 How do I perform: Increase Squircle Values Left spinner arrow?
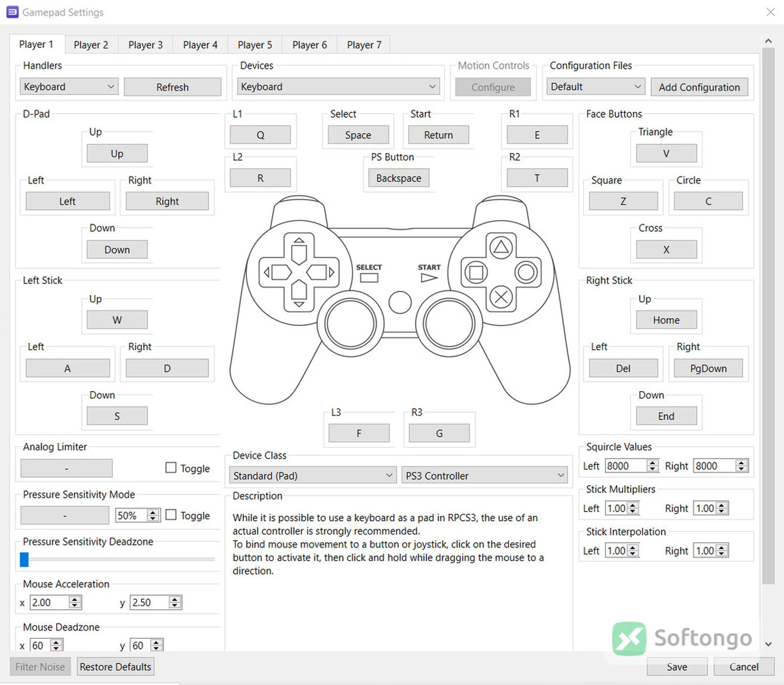click(x=653, y=463)
